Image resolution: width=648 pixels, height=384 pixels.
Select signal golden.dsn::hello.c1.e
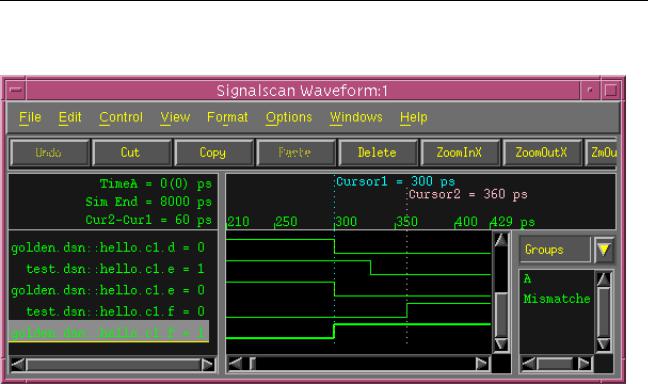click(108, 290)
